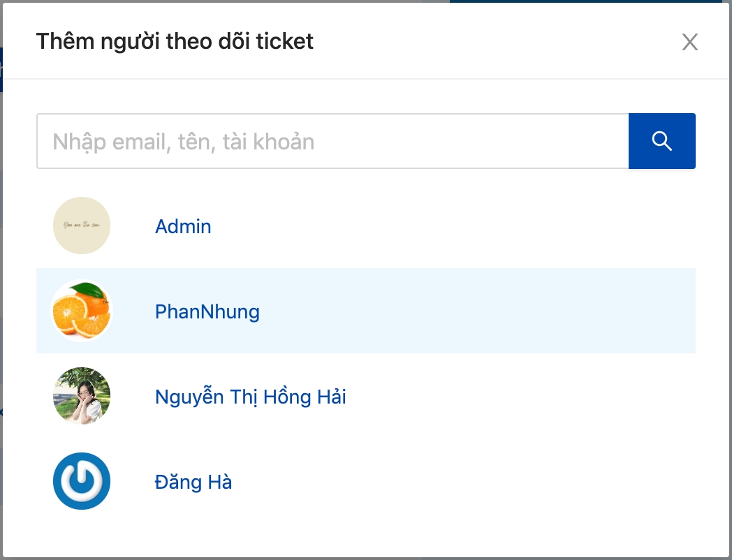Click the 'Nhập email, tên, tài khoản' placeholder text
Screen dimensions: 732x560
tap(183, 142)
